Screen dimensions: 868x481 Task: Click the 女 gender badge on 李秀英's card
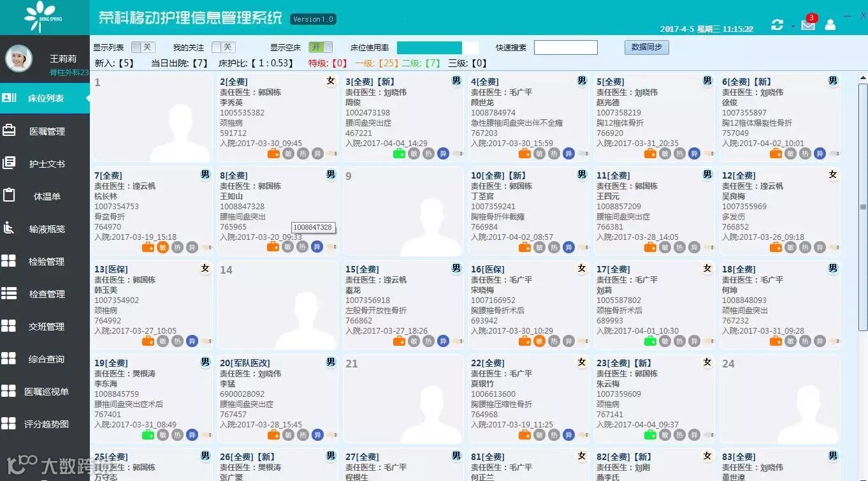coord(330,81)
